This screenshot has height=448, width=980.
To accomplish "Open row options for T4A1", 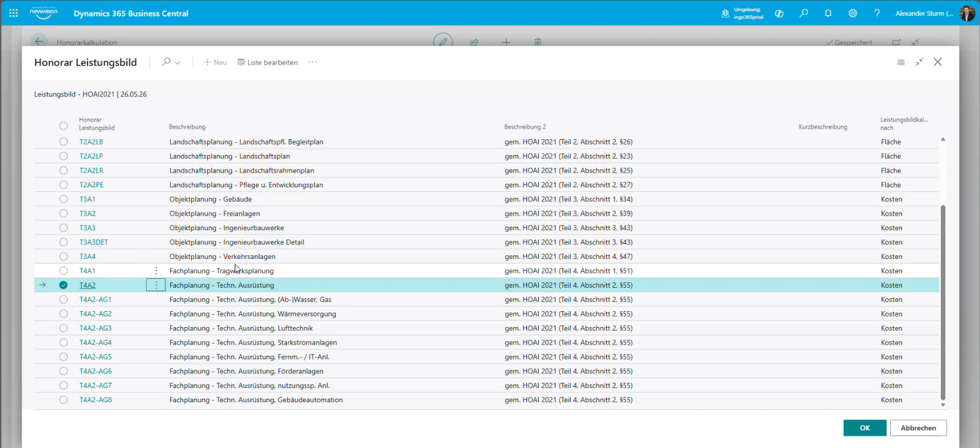I will coord(156,271).
